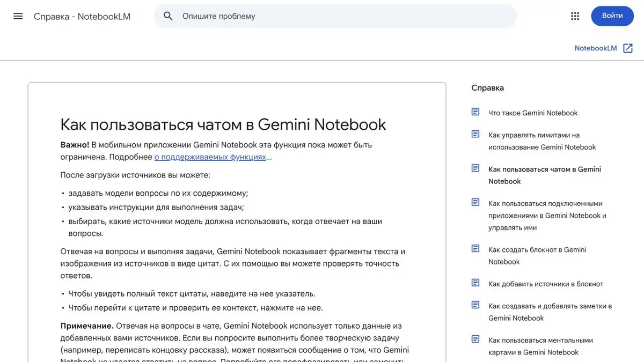Screen dimensions: 644x362
Task: Click the bold 'Примечание.' text
Action: [87, 326]
